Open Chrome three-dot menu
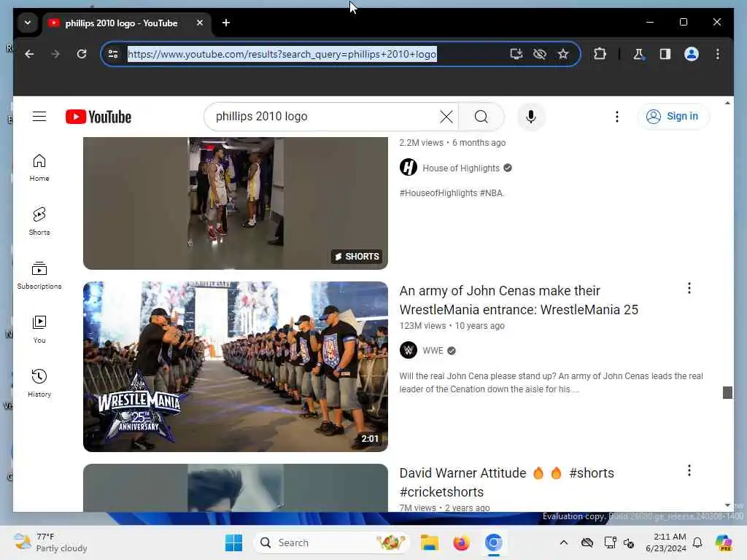 pos(718,54)
